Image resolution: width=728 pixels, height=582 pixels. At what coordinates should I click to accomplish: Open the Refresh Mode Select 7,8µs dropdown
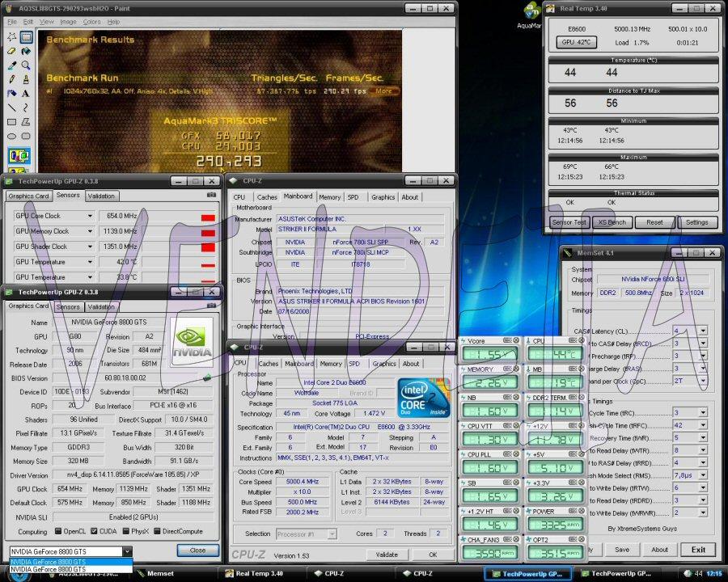tap(703, 475)
